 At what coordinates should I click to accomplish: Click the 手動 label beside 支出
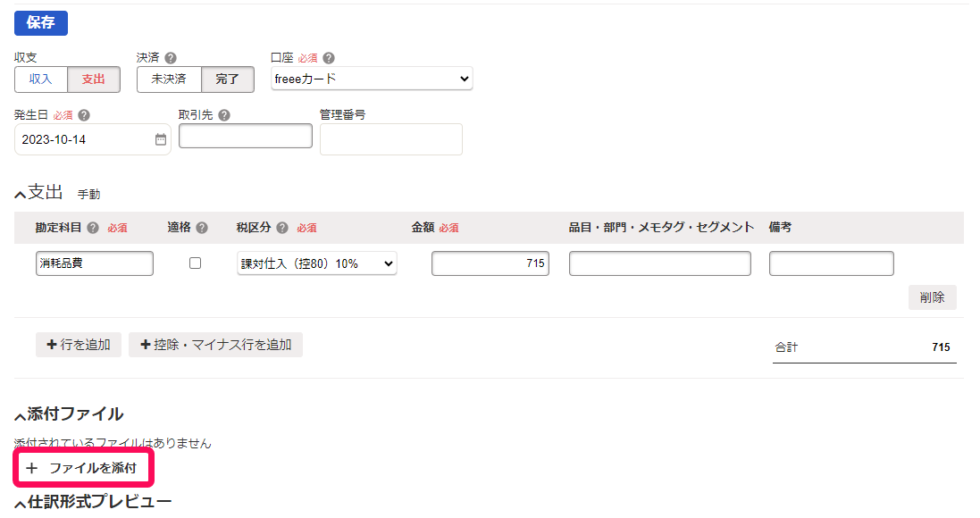(x=88, y=195)
